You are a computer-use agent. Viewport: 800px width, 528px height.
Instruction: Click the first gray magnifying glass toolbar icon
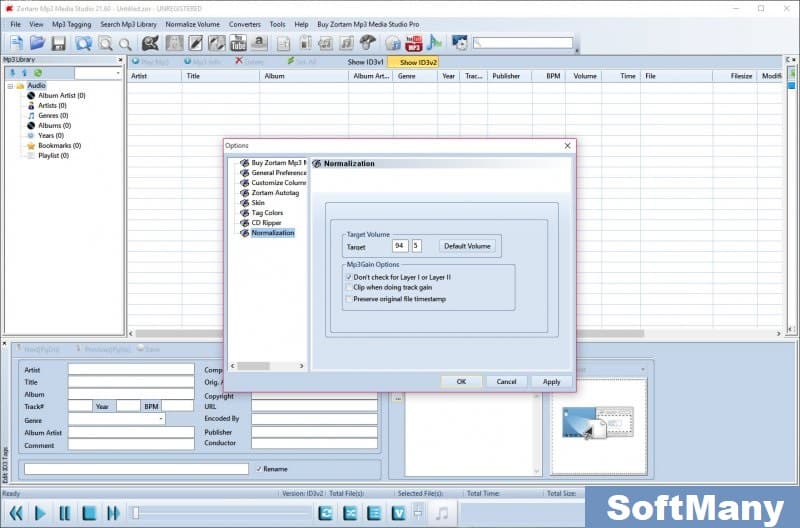(105, 43)
